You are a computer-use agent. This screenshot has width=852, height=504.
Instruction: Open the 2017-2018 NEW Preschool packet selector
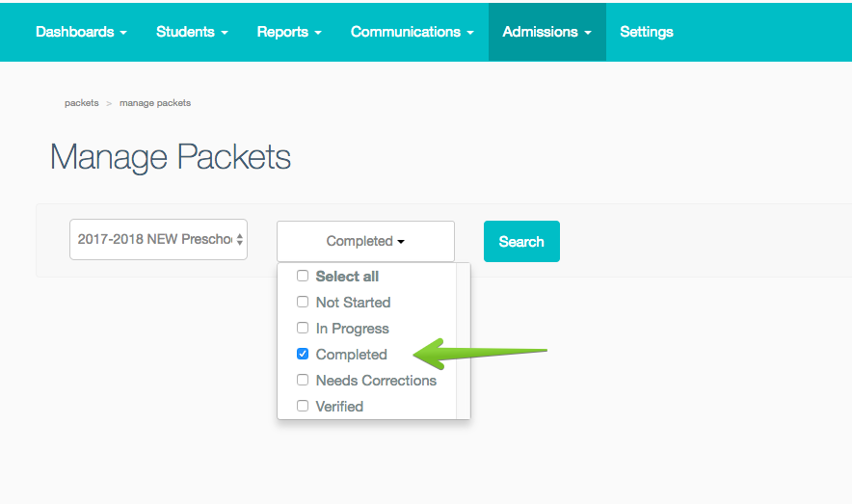pos(158,240)
